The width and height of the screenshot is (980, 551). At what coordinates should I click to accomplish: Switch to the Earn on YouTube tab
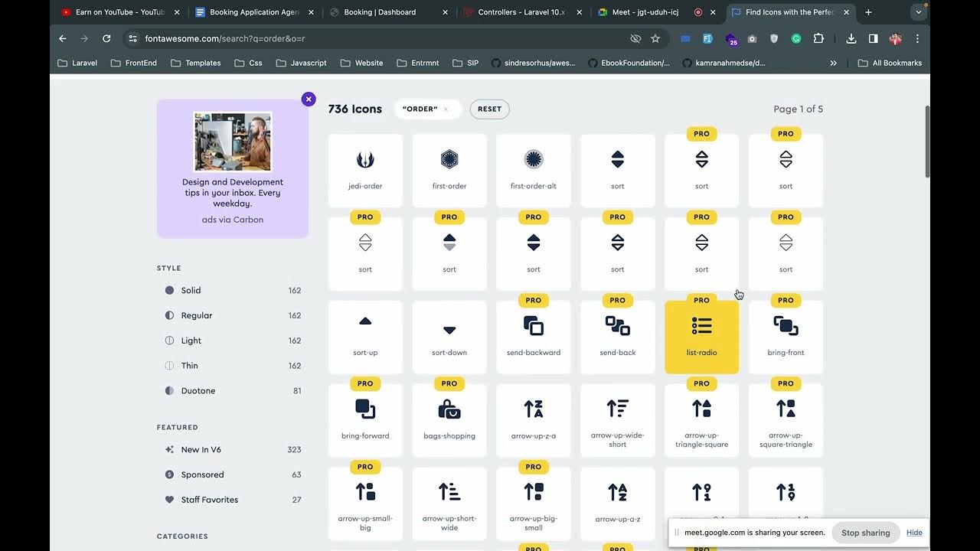119,12
